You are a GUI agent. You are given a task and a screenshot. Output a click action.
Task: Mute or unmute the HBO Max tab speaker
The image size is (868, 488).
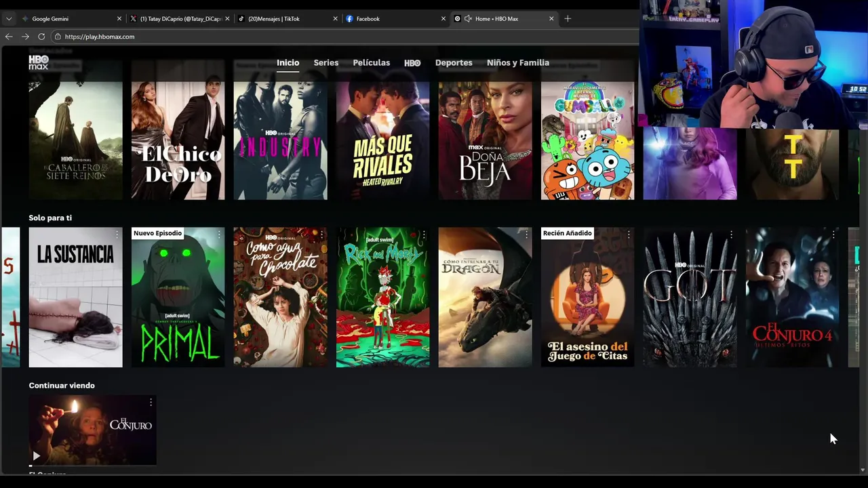(x=468, y=19)
